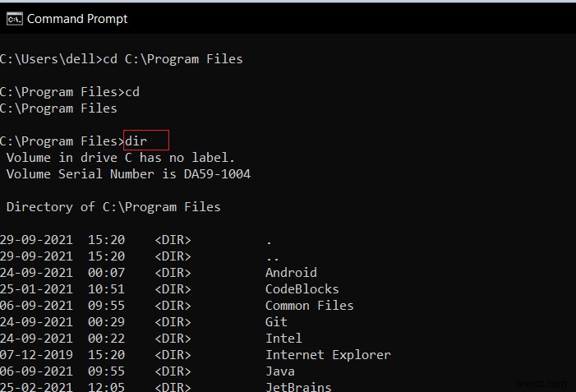This screenshot has height=392, width=576.
Task: Select the Java directory entry
Action: tap(280, 371)
